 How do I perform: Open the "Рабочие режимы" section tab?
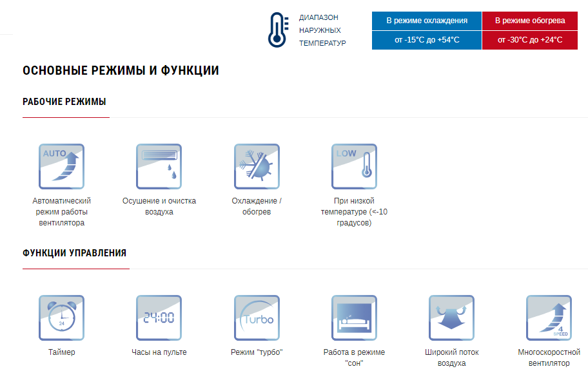point(64,102)
